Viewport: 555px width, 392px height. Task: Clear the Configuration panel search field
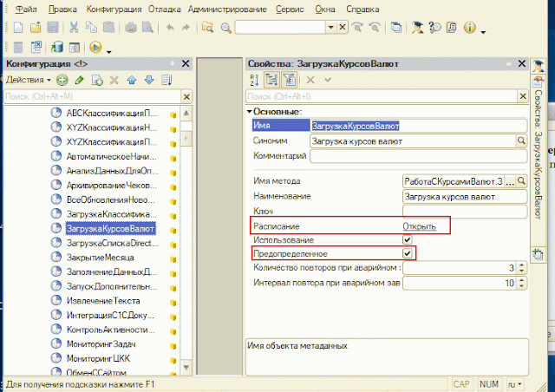tap(186, 96)
